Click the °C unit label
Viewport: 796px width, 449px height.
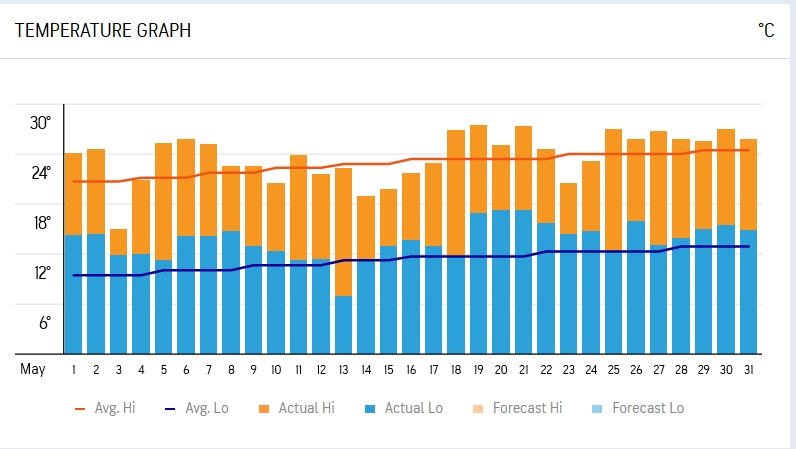coord(766,31)
